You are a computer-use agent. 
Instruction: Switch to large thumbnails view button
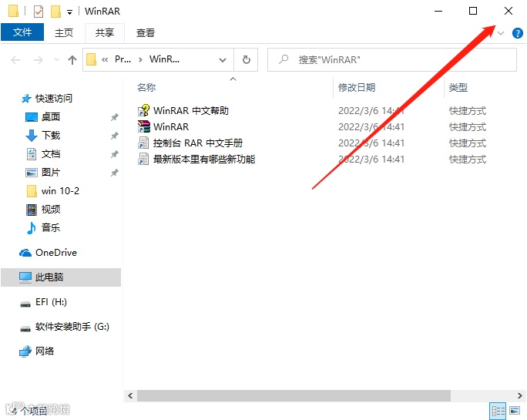[515, 411]
